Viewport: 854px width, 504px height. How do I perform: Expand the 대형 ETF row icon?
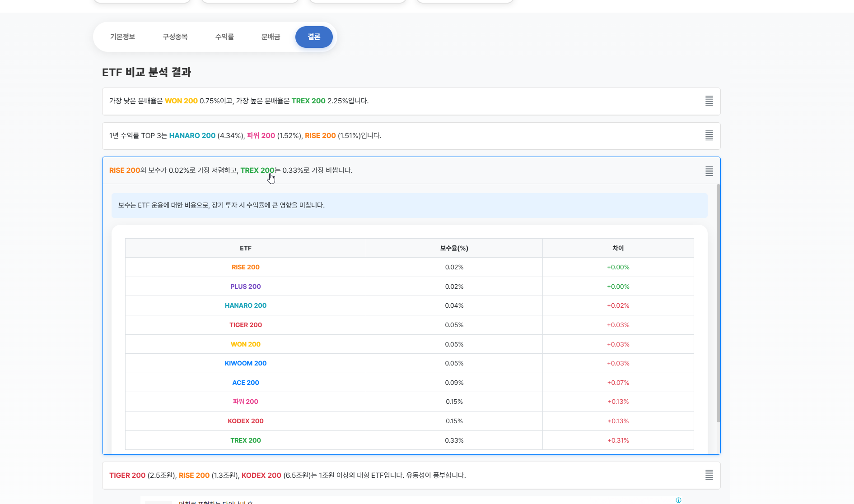[x=709, y=475]
